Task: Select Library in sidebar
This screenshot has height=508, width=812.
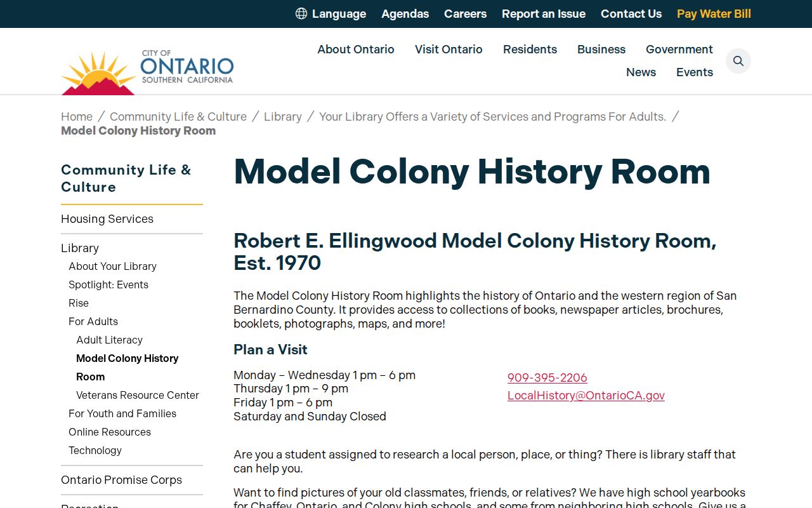Action: pyautogui.click(x=80, y=248)
